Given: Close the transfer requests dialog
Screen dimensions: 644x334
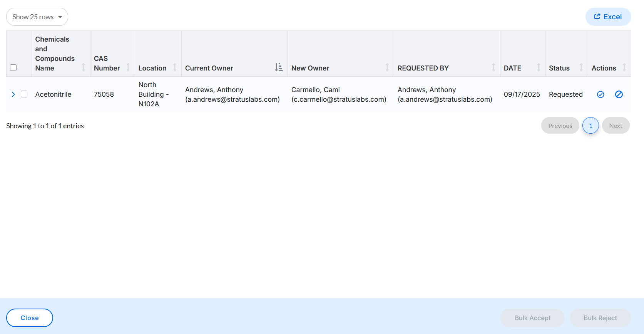Looking at the screenshot, I should pyautogui.click(x=30, y=318).
